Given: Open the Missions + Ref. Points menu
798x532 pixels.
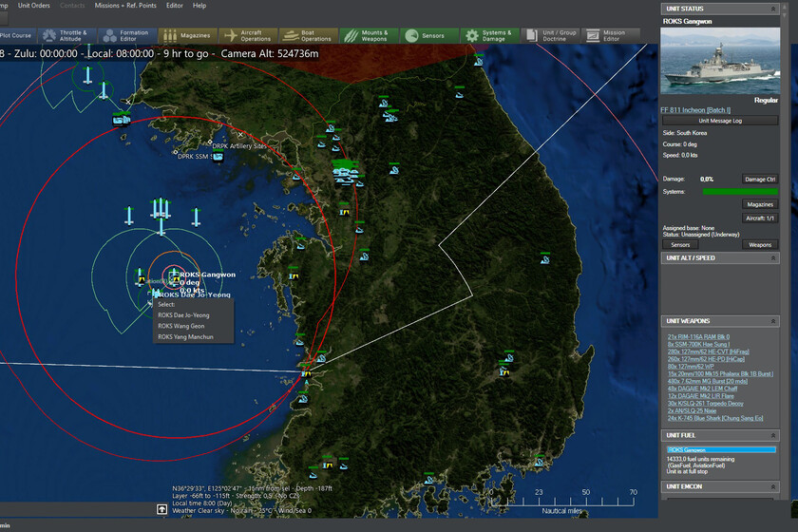Looking at the screenshot, I should tap(125, 6).
